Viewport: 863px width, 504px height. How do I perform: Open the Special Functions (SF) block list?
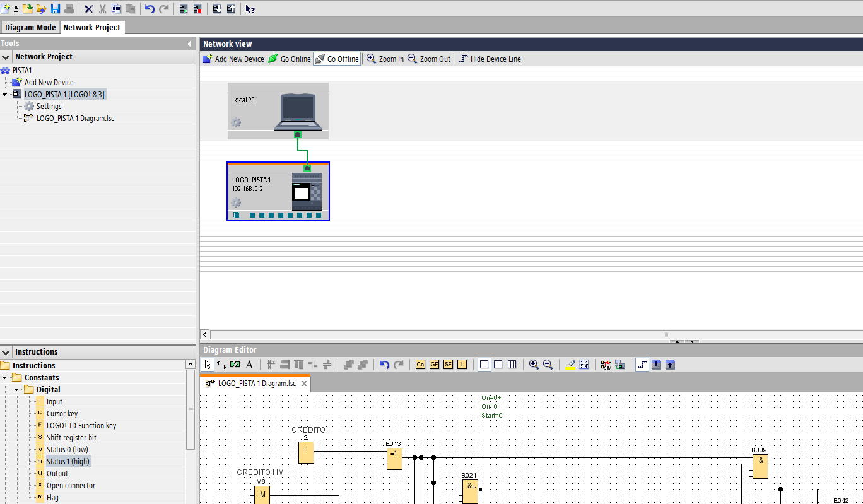click(x=449, y=365)
